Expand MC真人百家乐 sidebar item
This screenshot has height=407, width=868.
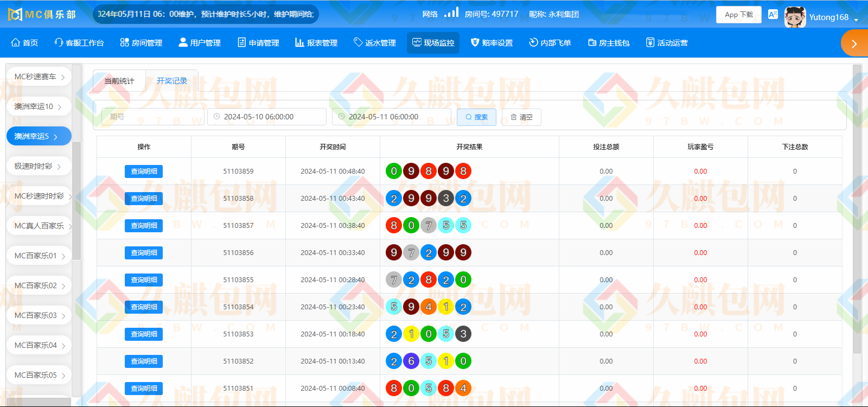[39, 226]
